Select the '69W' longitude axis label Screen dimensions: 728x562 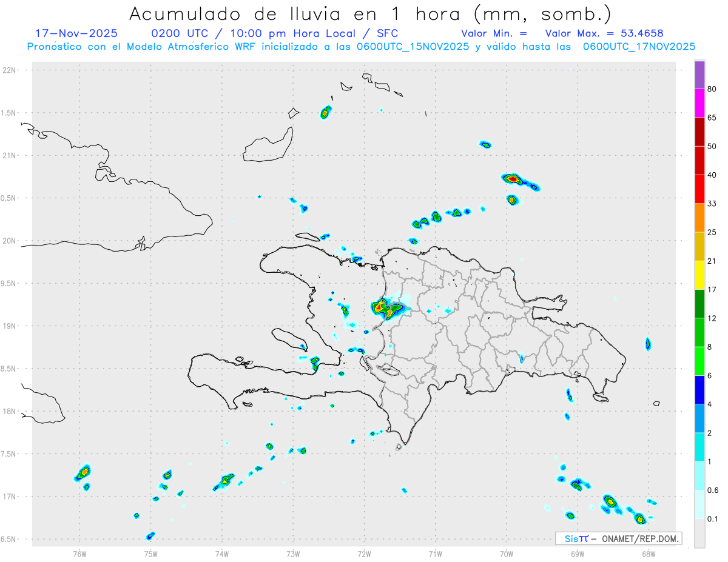pyautogui.click(x=578, y=554)
